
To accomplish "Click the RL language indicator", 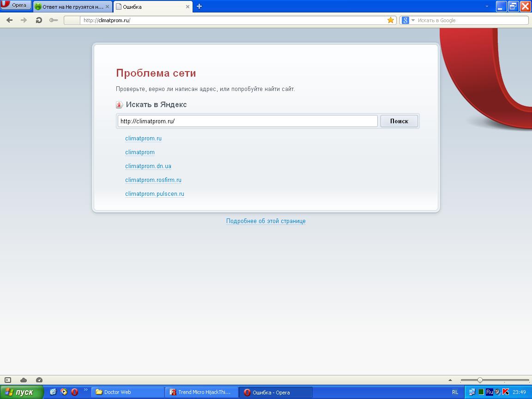I will (455, 392).
